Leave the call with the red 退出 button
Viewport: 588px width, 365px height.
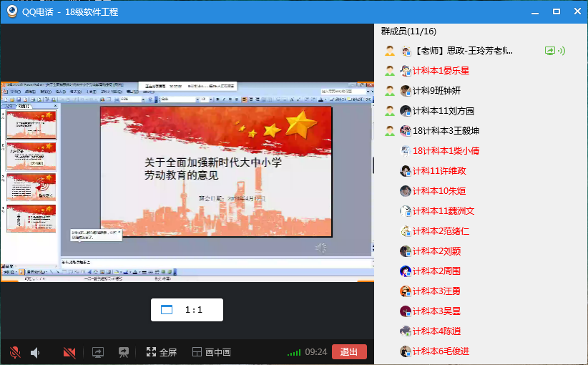point(349,352)
